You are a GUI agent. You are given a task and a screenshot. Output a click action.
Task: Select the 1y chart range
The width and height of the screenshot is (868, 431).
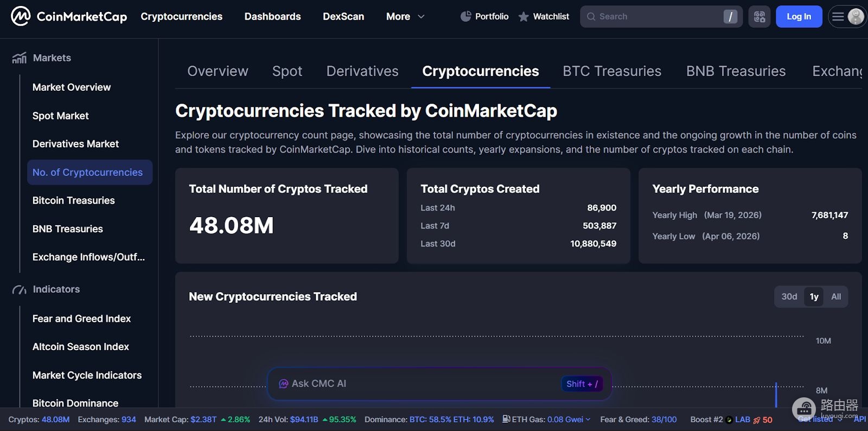point(814,296)
